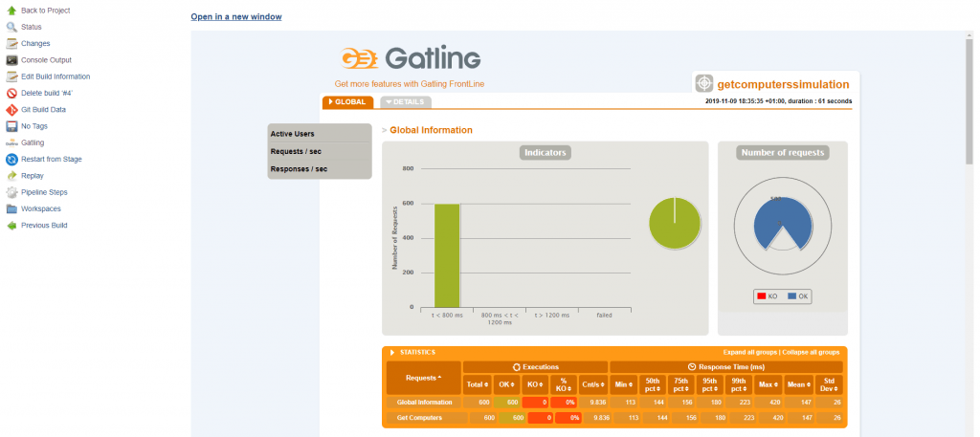Viewport: 980px width, 437px height.
Task: Click the No Tags save icon
Action: [11, 126]
